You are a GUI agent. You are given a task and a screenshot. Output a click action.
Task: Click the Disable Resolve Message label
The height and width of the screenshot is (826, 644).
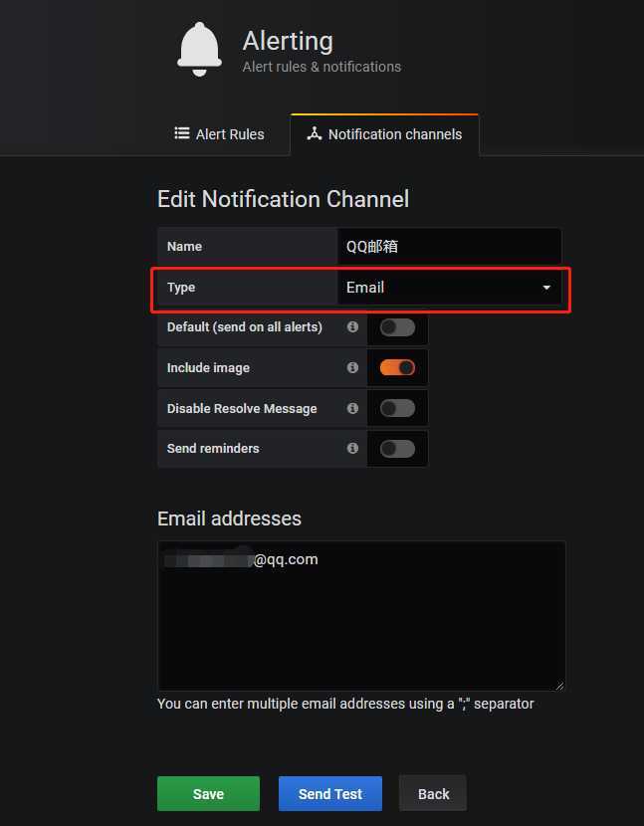coord(242,408)
